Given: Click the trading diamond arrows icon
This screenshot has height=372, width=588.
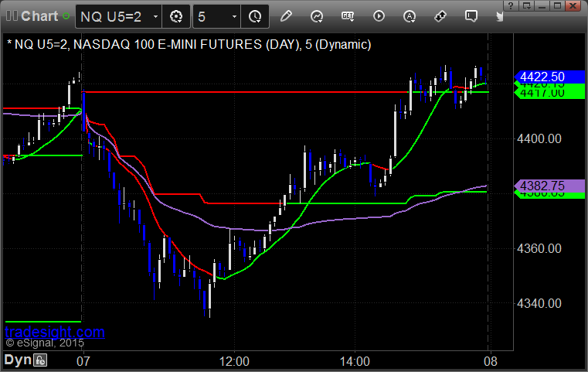Looking at the screenshot, I should coord(440,16).
